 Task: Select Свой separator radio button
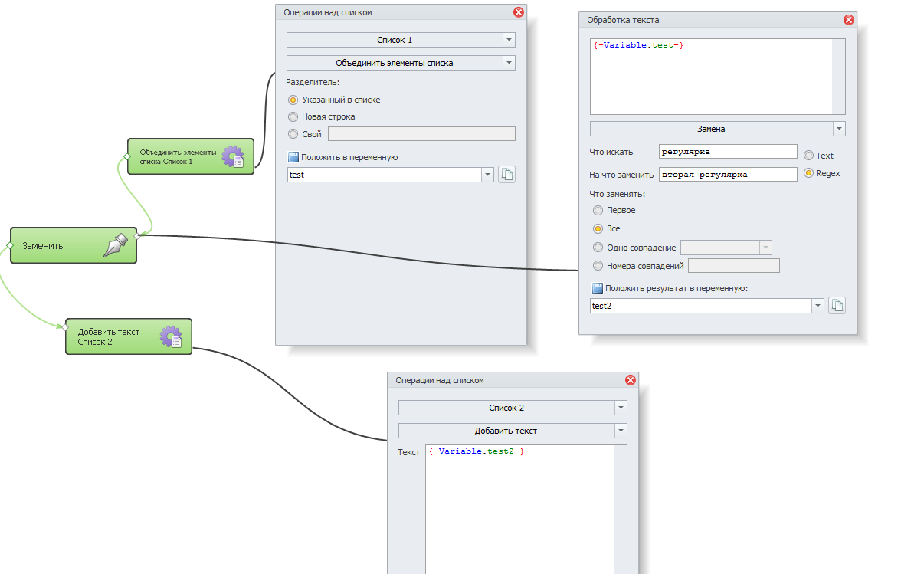coord(293,134)
